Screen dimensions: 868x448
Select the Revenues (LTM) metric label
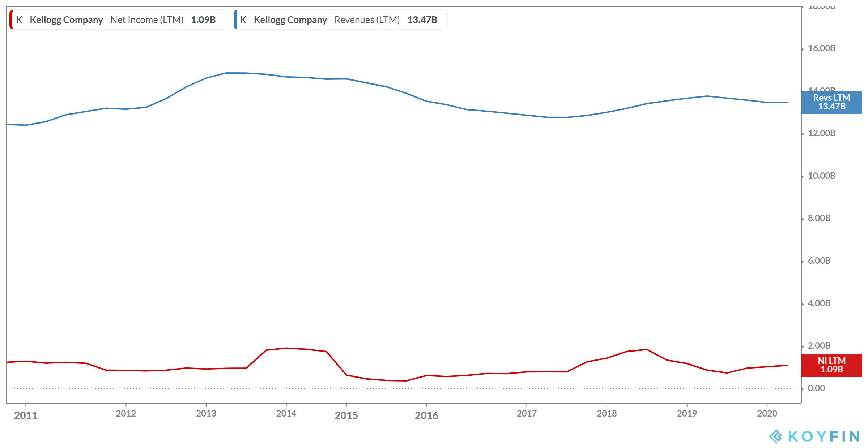(367, 20)
